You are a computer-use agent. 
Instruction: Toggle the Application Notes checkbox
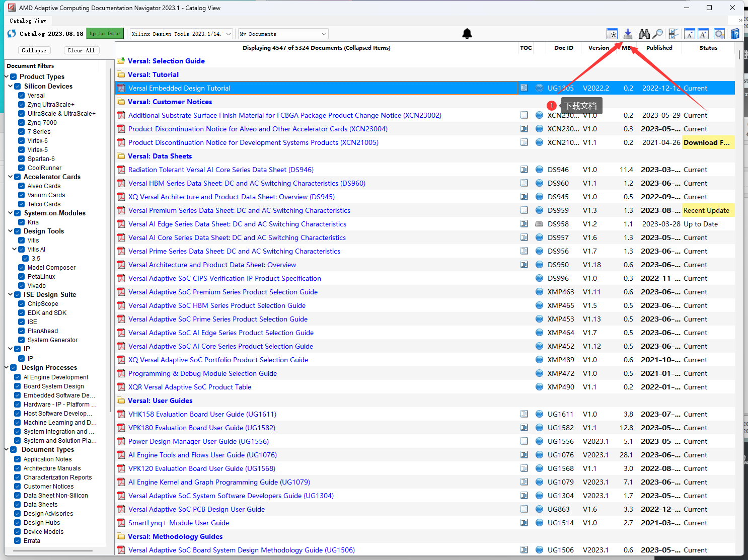pos(18,459)
